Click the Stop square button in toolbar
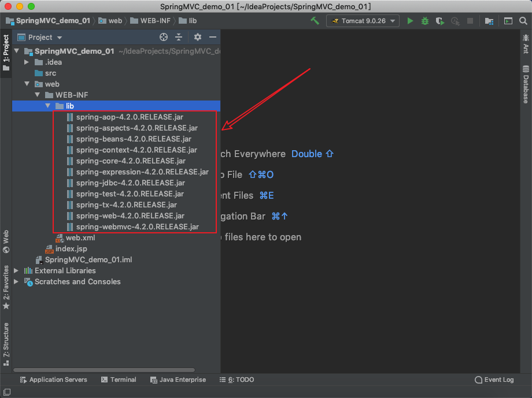Image resolution: width=532 pixels, height=398 pixels. coord(470,21)
